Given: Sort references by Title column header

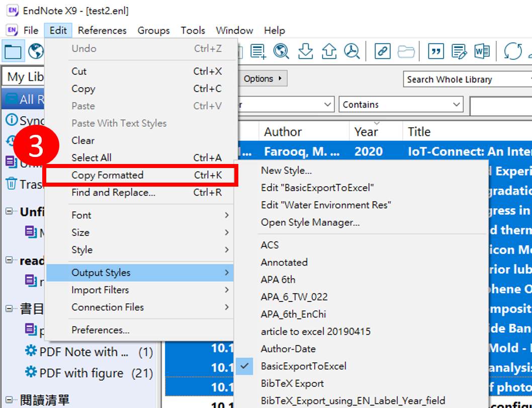Looking at the screenshot, I should pos(468,132).
